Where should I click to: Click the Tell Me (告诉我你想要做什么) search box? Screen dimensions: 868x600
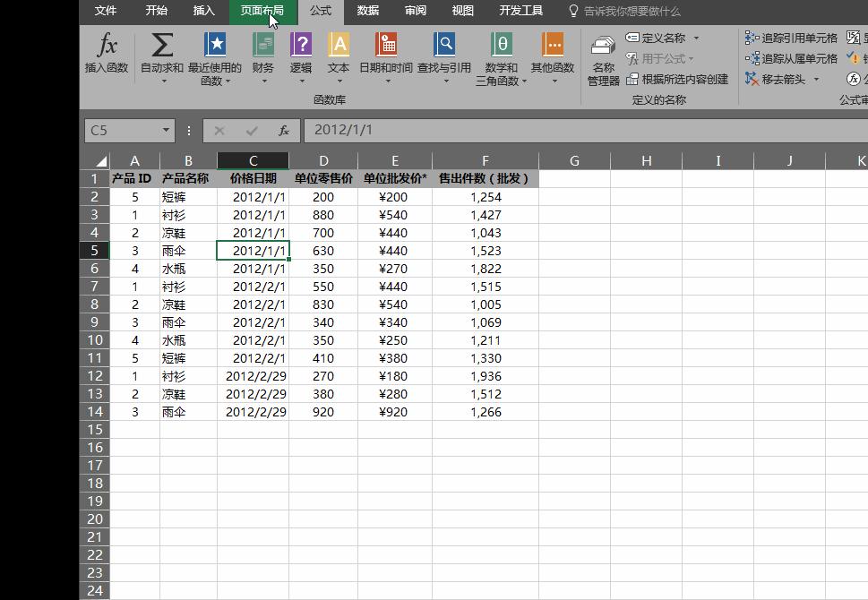click(624, 11)
